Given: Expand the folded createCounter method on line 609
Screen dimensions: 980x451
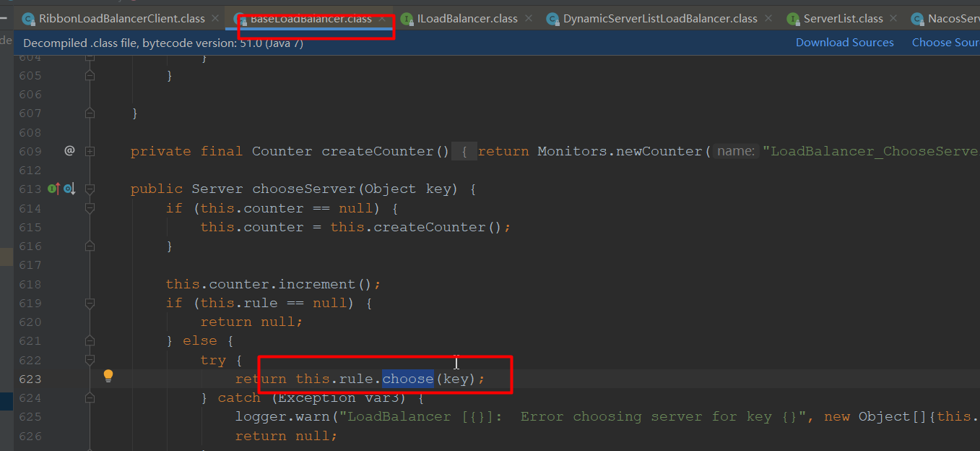Looking at the screenshot, I should pyautogui.click(x=90, y=152).
